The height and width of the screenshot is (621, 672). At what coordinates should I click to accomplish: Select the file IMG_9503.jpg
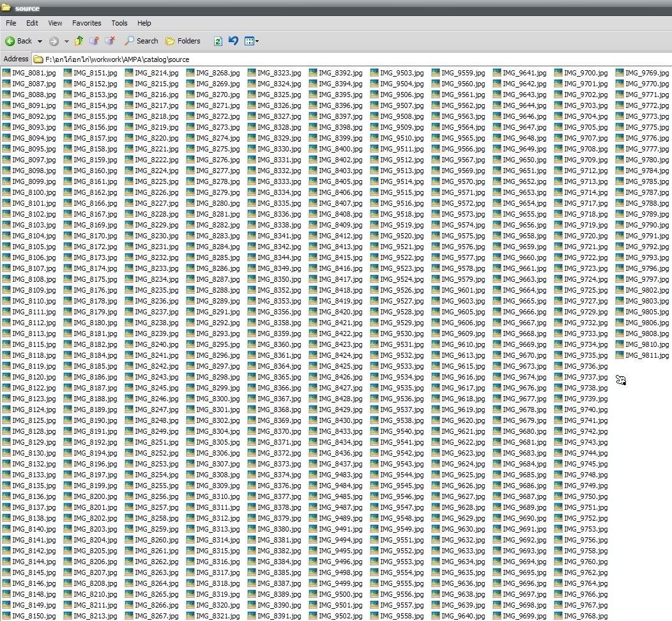[x=401, y=73]
